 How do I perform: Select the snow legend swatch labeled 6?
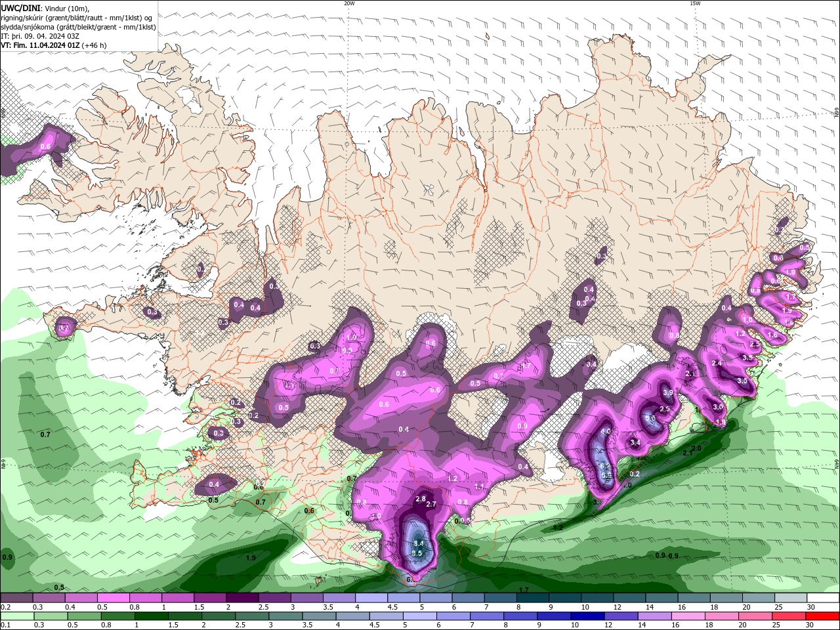pyautogui.click(x=468, y=598)
